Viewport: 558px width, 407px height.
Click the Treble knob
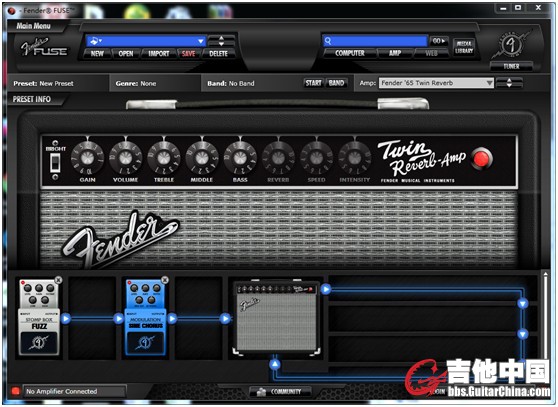(164, 157)
